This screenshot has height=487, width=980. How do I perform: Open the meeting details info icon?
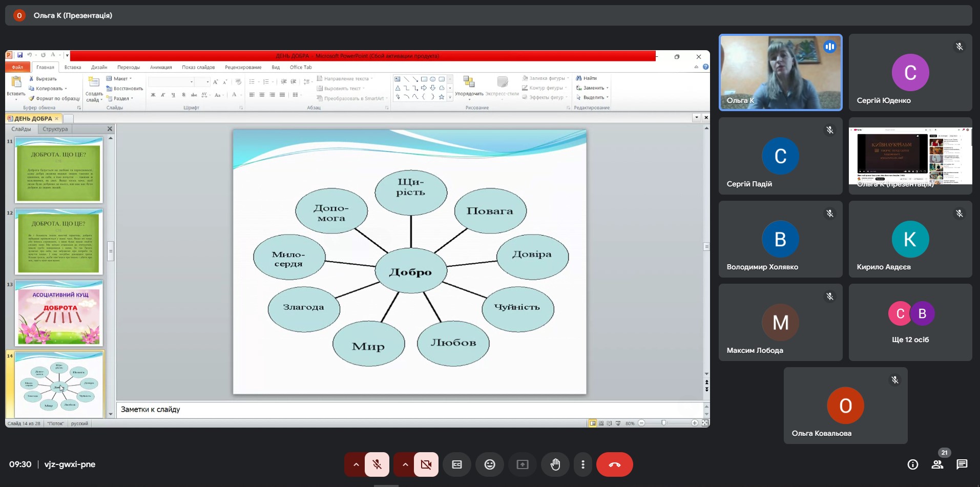[912, 464]
